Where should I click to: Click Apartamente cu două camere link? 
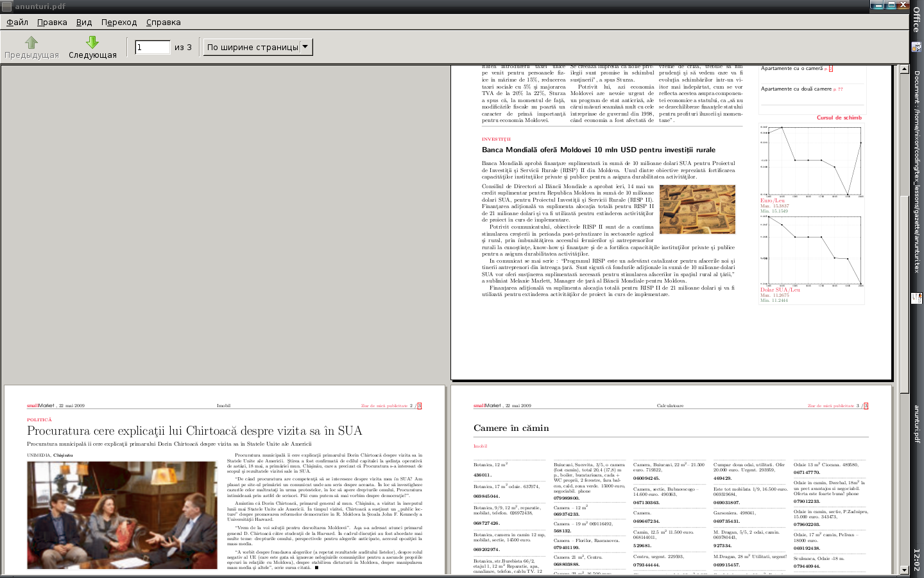(796, 89)
